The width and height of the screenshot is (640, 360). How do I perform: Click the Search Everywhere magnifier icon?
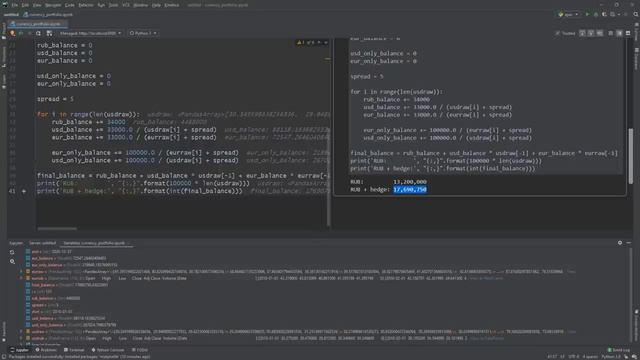[636, 14]
